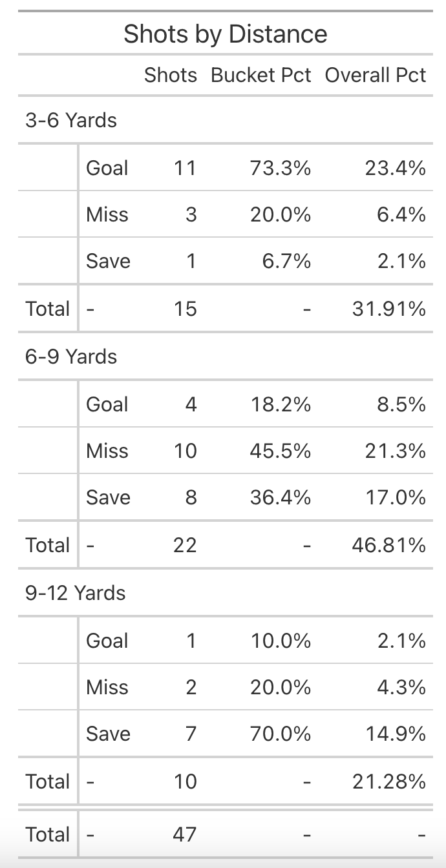Click the Shots by Distance title
The width and height of the screenshot is (446, 868).
point(226,34)
